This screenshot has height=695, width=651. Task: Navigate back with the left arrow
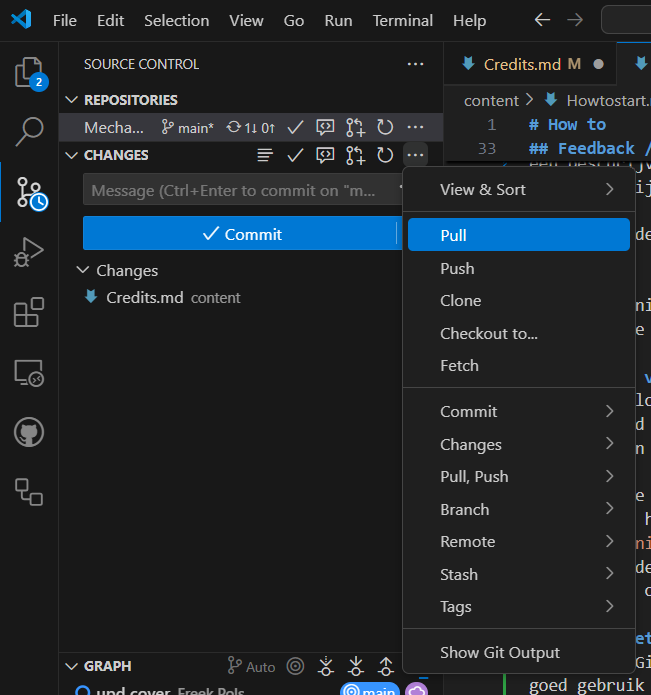(542, 20)
